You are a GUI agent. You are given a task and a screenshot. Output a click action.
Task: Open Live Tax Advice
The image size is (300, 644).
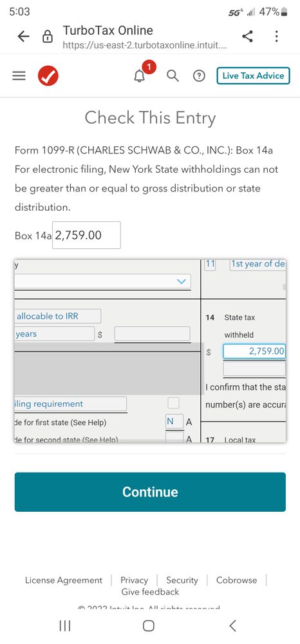pos(253,76)
